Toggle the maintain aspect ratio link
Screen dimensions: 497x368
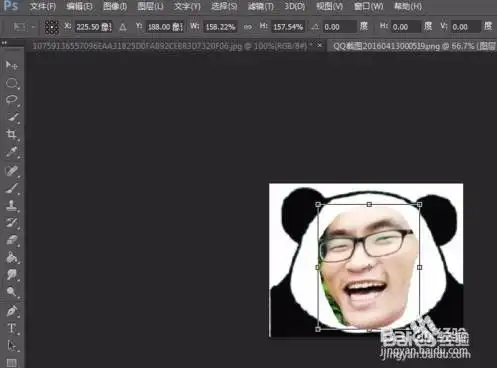click(248, 27)
